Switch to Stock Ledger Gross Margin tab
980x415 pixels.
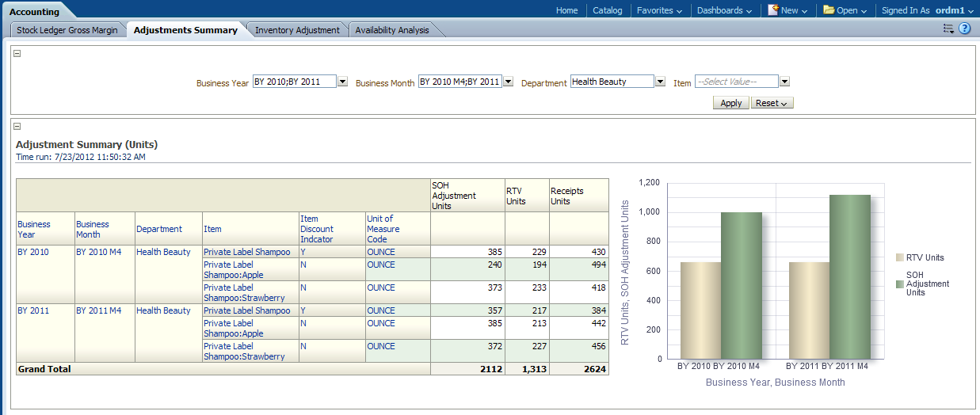pyautogui.click(x=67, y=30)
